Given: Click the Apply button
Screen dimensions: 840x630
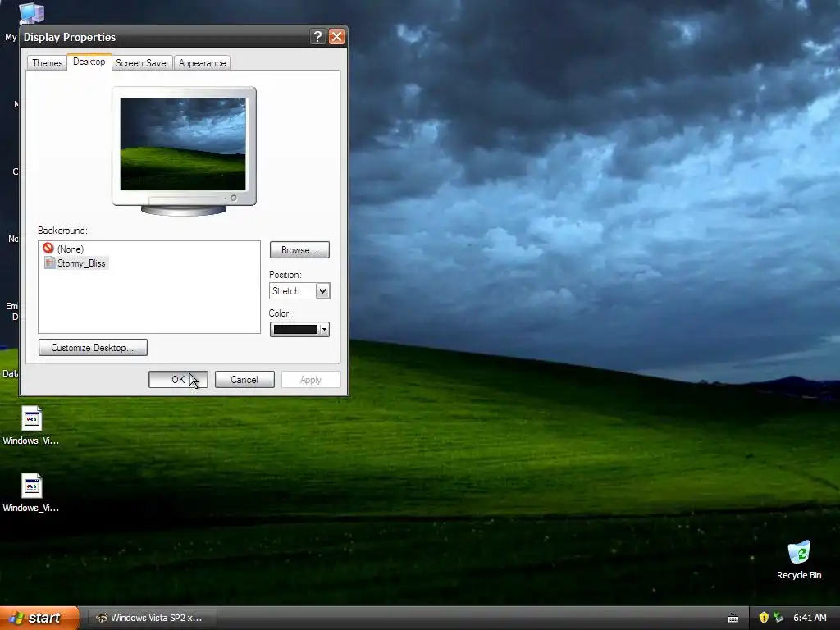Looking at the screenshot, I should click(311, 379).
